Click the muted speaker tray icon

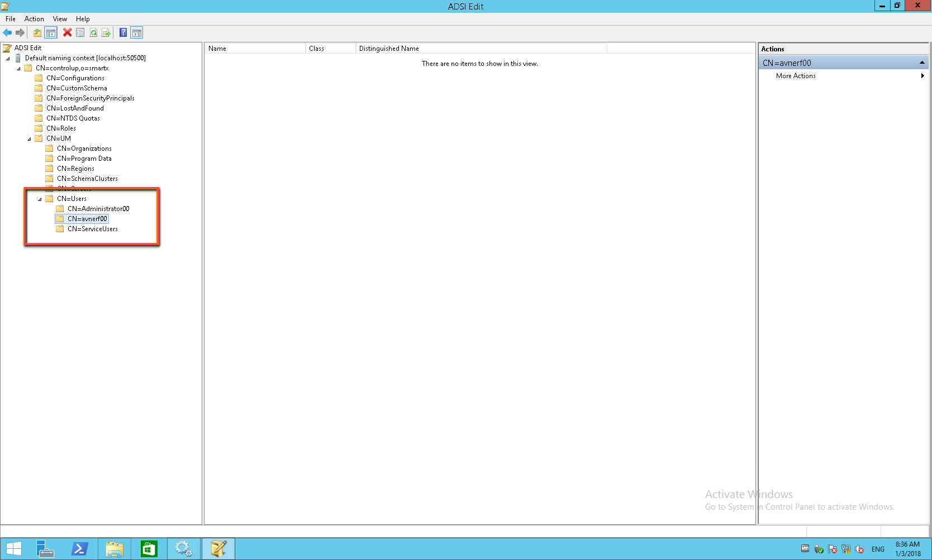[x=859, y=549]
